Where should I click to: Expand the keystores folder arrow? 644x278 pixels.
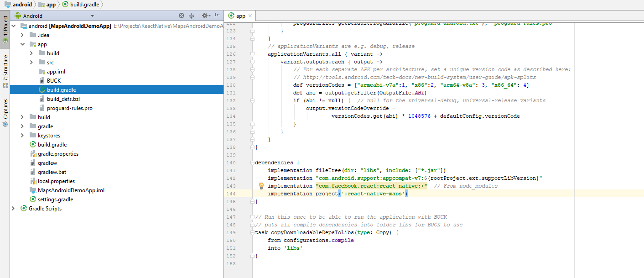coord(22,136)
